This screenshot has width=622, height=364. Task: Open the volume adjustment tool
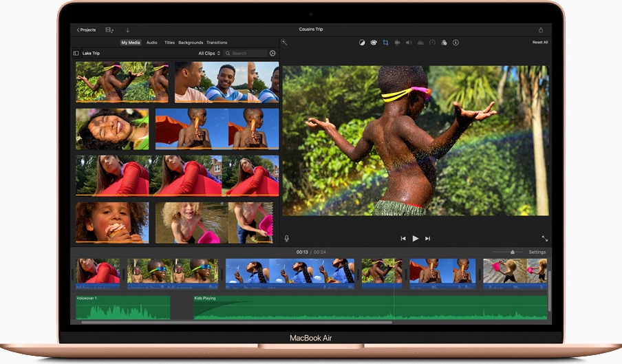pos(409,43)
